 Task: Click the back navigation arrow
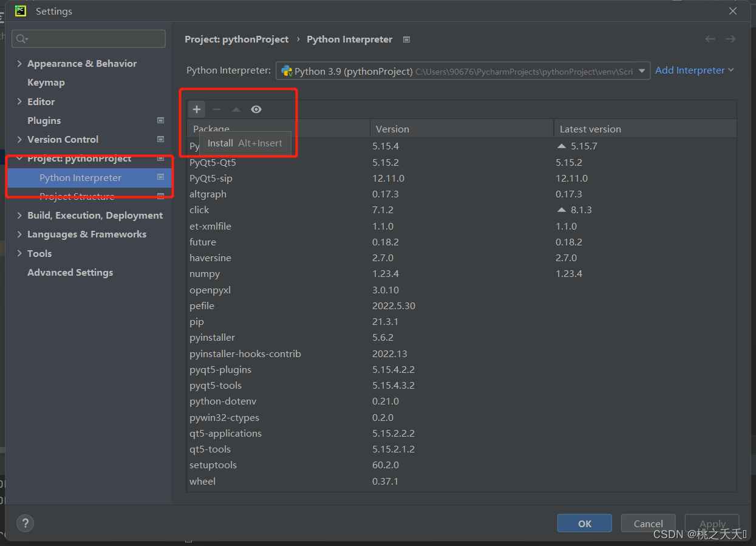point(710,39)
